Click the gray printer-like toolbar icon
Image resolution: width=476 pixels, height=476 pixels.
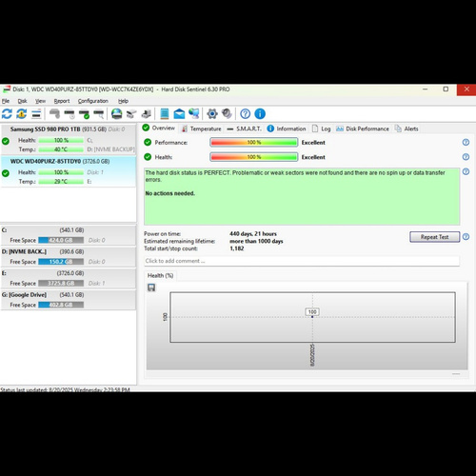click(147, 113)
